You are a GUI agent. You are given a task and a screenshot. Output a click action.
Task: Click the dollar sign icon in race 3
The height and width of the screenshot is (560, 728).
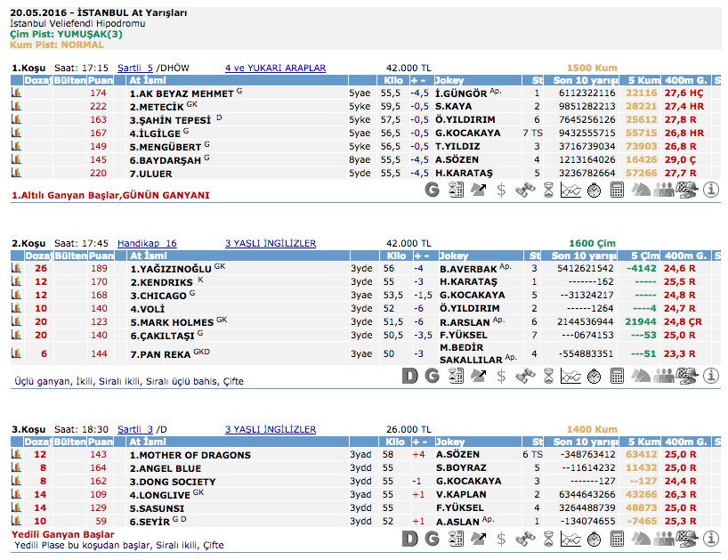click(502, 539)
